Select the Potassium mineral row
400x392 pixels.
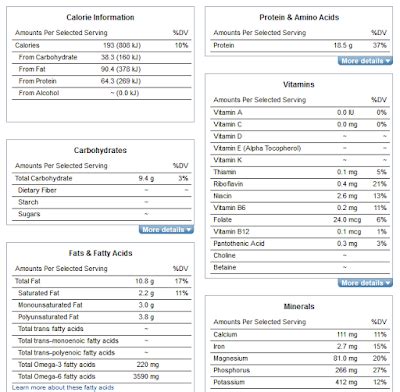click(x=300, y=382)
